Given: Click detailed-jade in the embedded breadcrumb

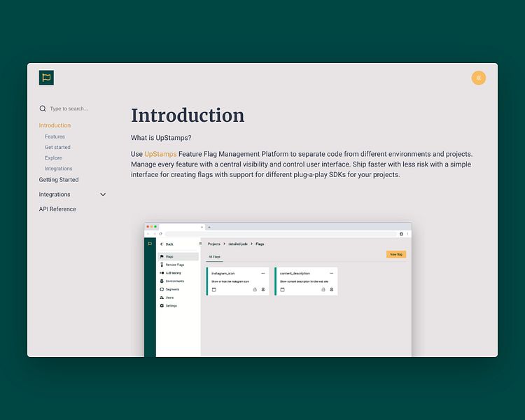Looking at the screenshot, I should 238,244.
